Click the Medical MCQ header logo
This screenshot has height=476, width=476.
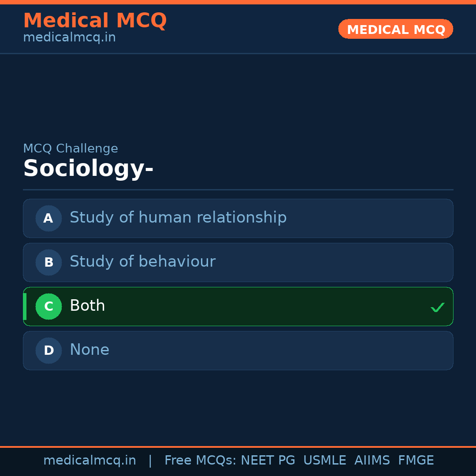point(95,20)
